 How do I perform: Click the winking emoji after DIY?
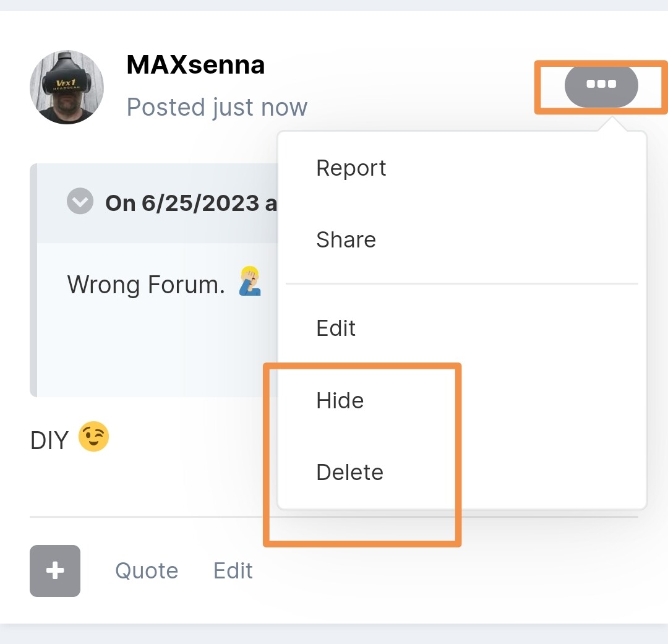pos(94,436)
